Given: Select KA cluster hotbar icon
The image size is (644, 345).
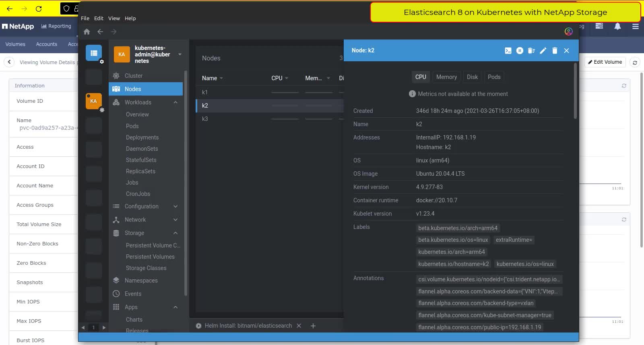Looking at the screenshot, I should click(94, 101).
